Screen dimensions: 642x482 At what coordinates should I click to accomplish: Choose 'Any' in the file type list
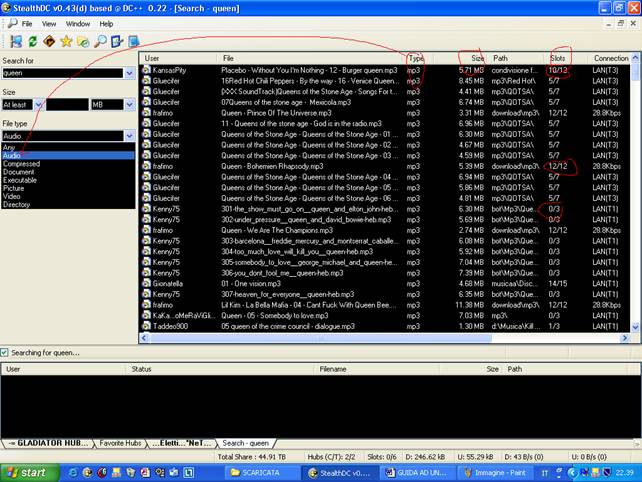click(68, 147)
